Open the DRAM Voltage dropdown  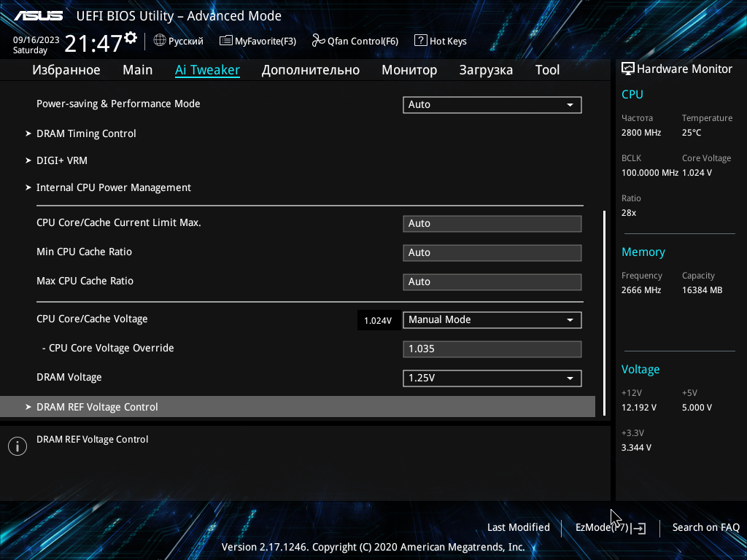[x=492, y=378]
